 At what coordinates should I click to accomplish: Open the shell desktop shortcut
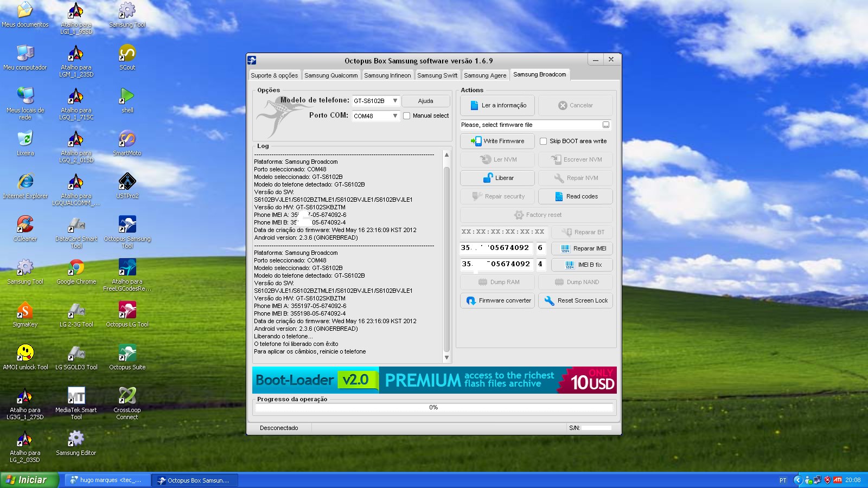pos(127,100)
